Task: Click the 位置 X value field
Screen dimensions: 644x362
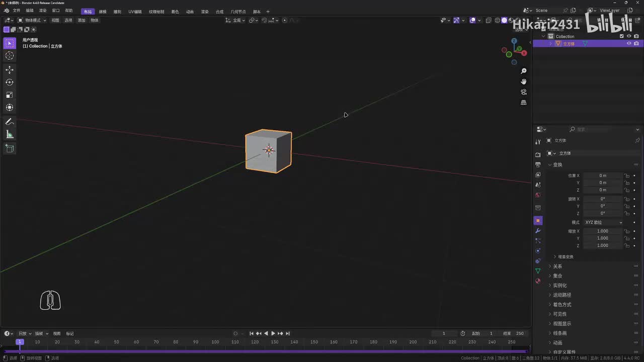Action: [x=602, y=175]
